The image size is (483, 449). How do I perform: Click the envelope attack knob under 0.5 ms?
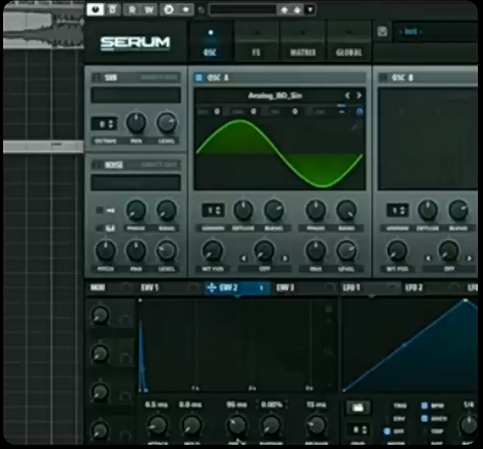(157, 425)
